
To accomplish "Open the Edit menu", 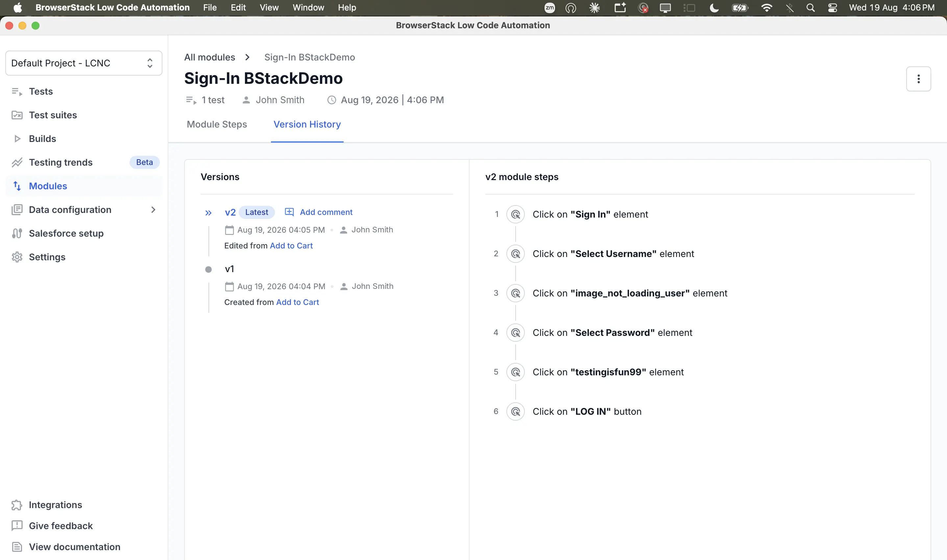I will pos(238,8).
